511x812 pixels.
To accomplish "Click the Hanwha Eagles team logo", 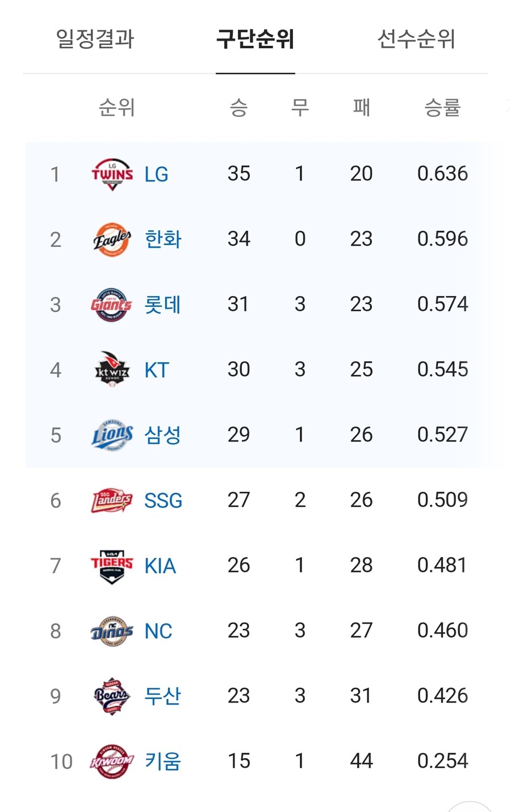I will [112, 239].
